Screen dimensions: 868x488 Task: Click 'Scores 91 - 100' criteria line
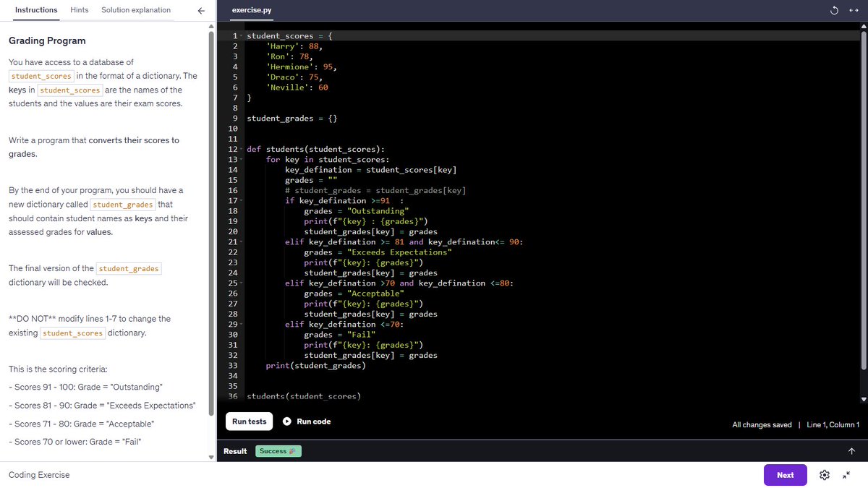[85, 388]
